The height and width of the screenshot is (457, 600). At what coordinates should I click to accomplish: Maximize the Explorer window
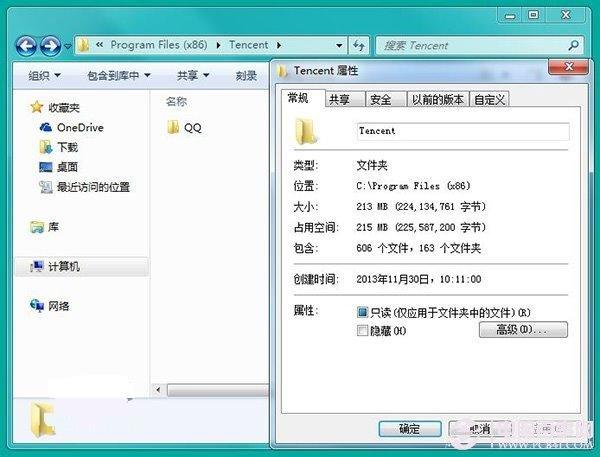coord(533,15)
